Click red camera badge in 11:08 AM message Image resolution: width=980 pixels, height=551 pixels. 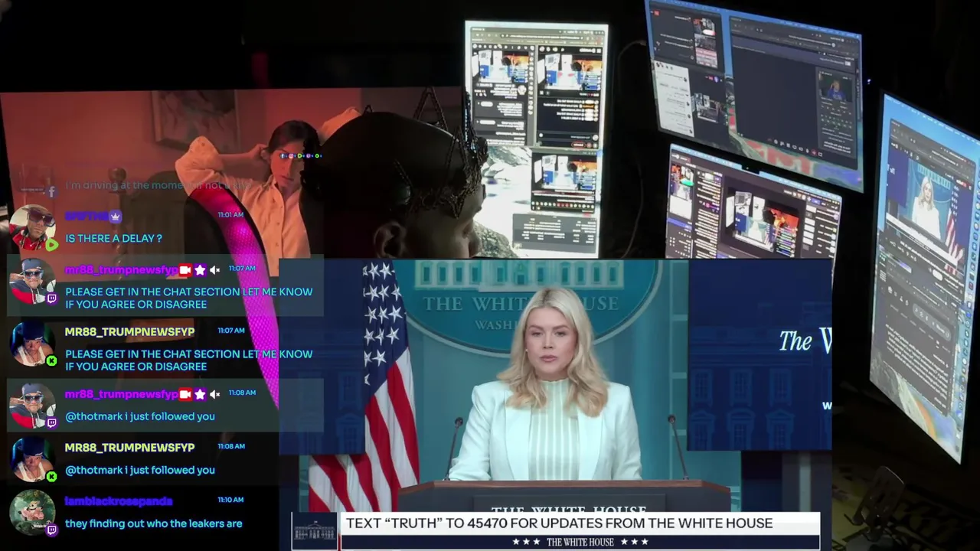(x=185, y=394)
